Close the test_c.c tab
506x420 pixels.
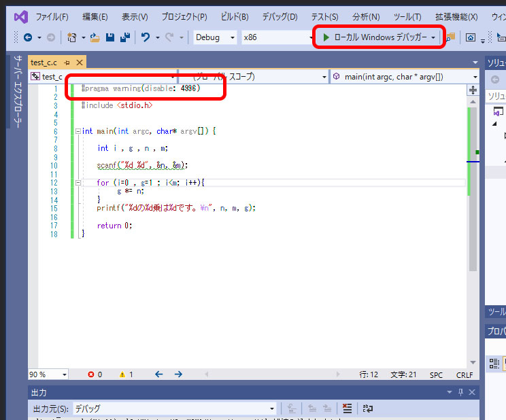tap(80, 63)
